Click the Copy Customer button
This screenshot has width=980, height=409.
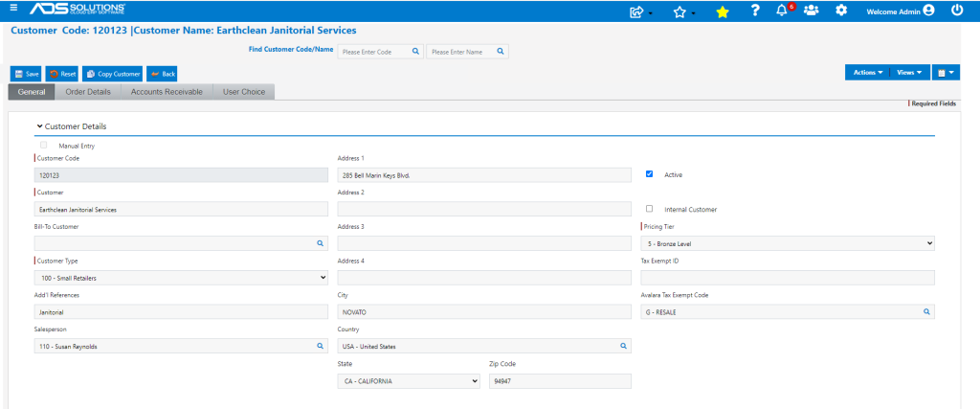113,74
